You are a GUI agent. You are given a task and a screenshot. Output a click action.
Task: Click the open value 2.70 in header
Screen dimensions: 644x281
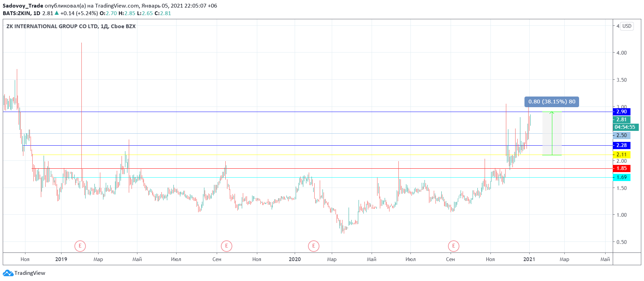pyautogui.click(x=111, y=13)
